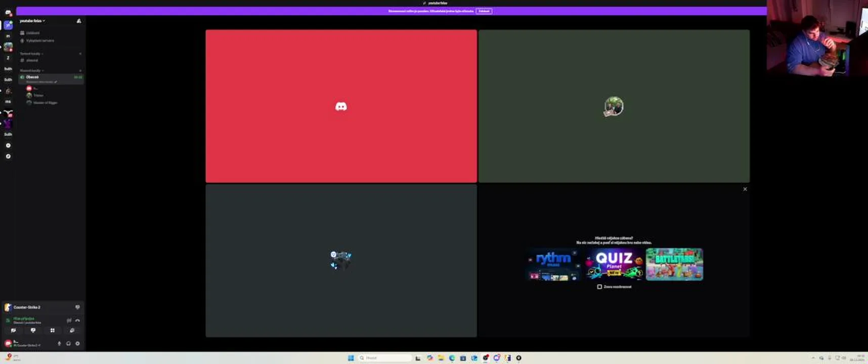Screen dimensions: 868x364
Task: Click the invite people icon beside server name
Action: pos(78,21)
